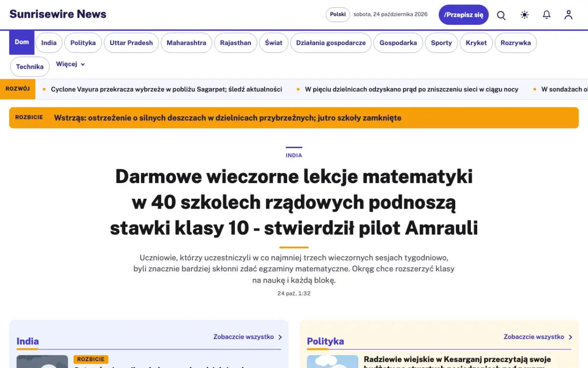The image size is (588, 368).
Task: Click the article timestamp 24 paź, 1:32
Action: [294, 293]
